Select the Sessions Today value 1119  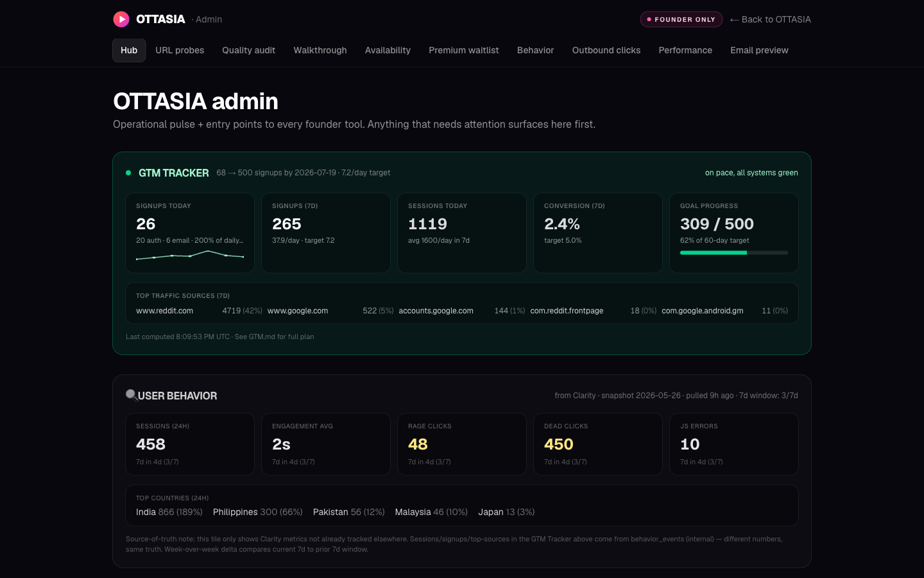(x=427, y=224)
